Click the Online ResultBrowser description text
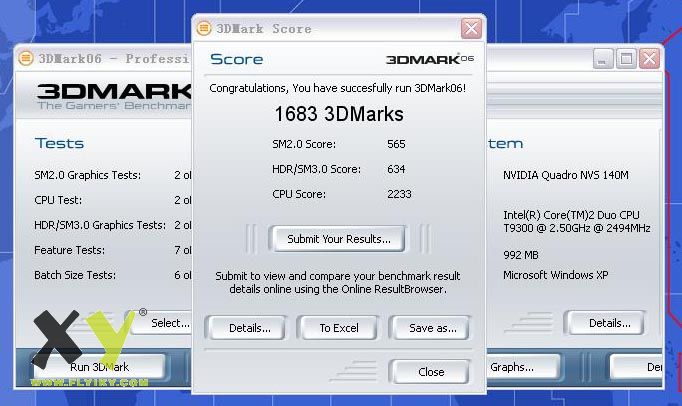This screenshot has width=682, height=406. (338, 282)
